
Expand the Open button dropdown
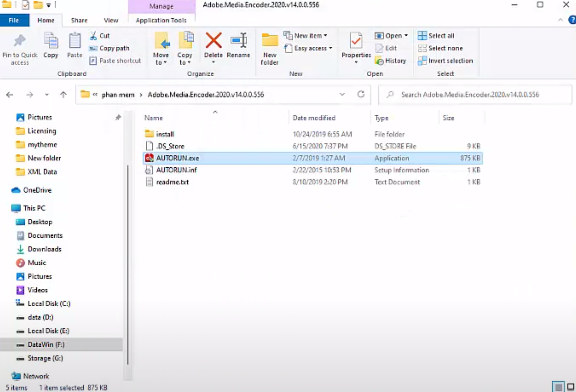click(x=406, y=35)
